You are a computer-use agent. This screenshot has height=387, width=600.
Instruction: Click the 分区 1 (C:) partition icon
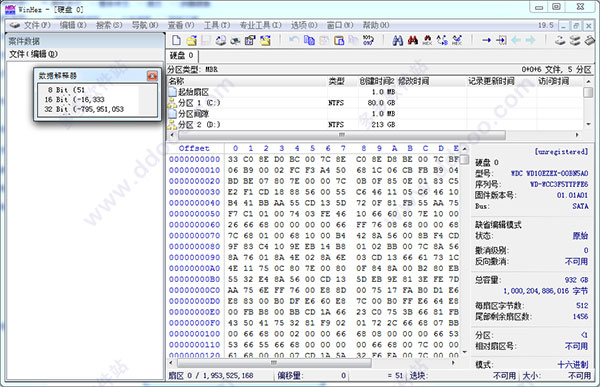(x=173, y=103)
